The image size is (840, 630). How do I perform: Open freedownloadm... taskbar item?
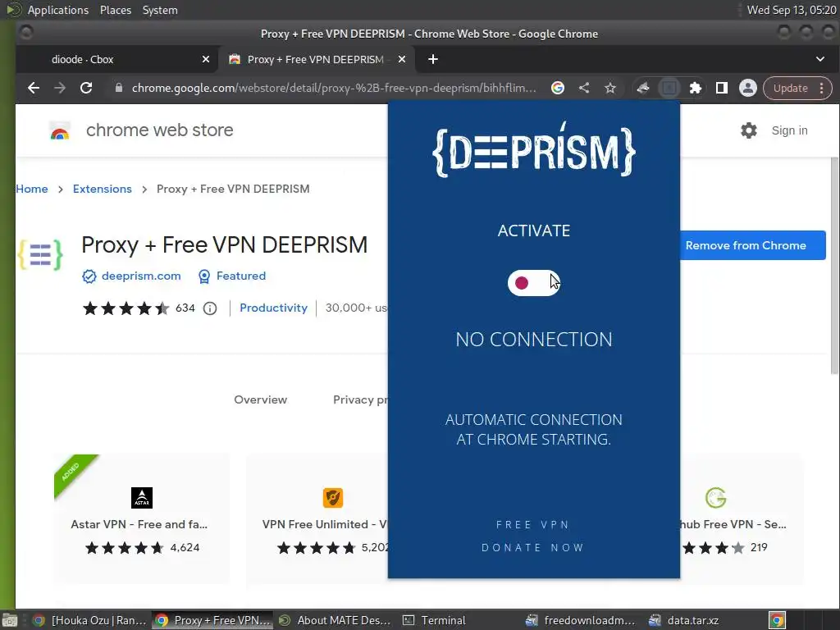pyautogui.click(x=582, y=620)
